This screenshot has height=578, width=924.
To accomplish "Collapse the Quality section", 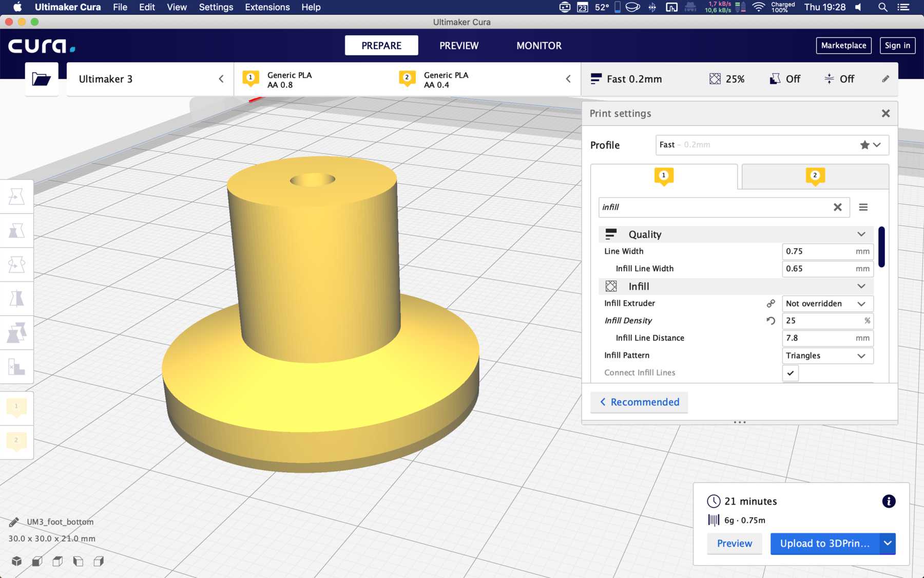I will 736,234.
